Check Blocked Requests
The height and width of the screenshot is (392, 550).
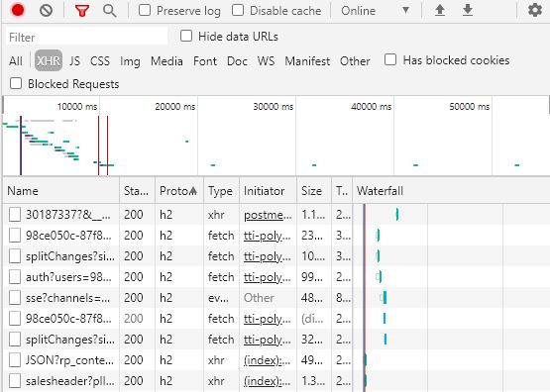[x=16, y=83]
